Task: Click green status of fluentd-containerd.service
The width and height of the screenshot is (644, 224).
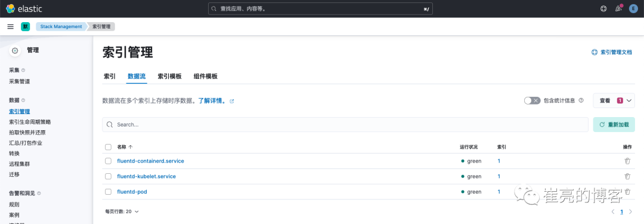Action: [471, 161]
